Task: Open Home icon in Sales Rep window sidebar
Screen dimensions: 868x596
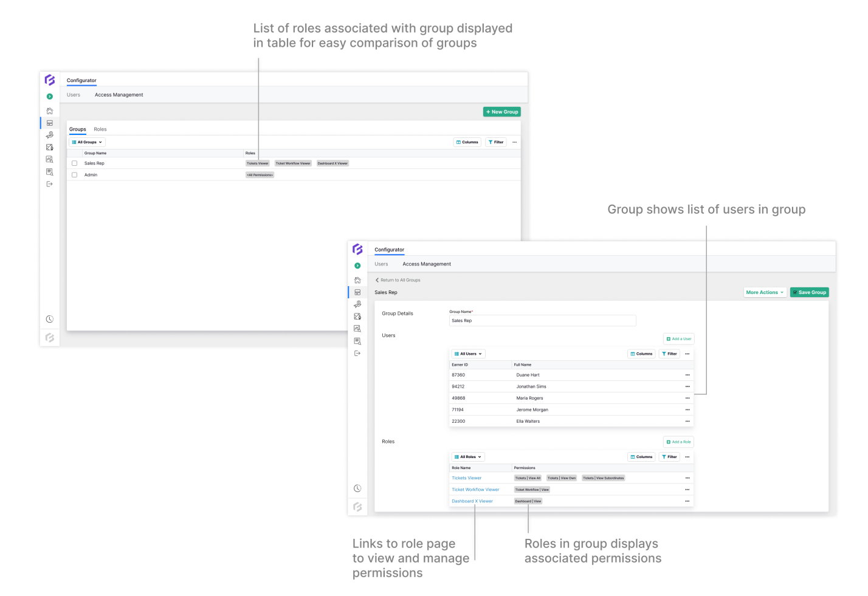Action: point(357,280)
